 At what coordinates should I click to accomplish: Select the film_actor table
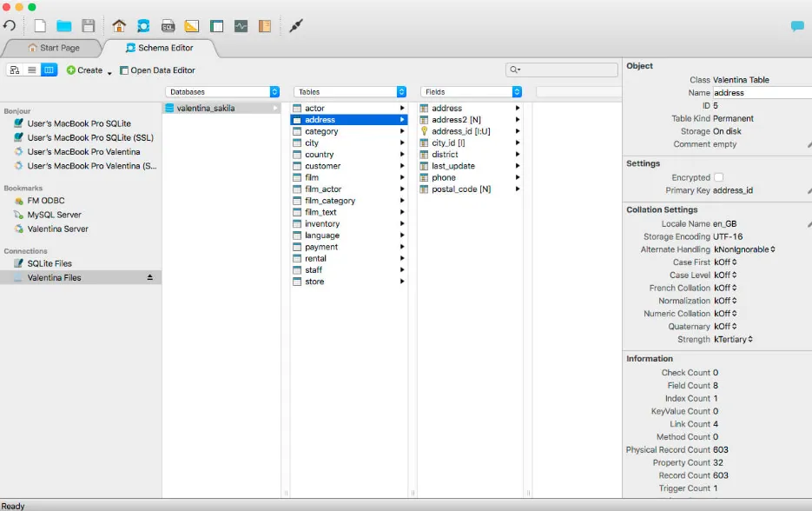(x=349, y=189)
